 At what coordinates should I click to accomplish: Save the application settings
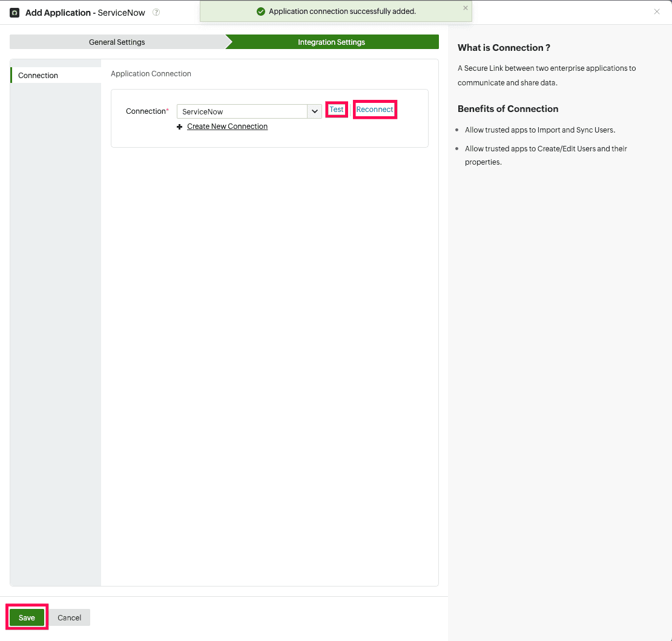pyautogui.click(x=27, y=617)
